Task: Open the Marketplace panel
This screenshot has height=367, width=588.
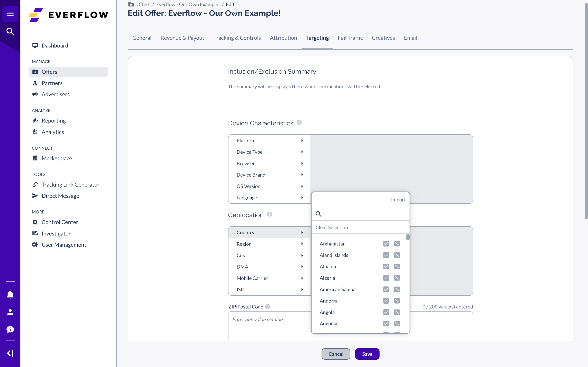Action: coord(57,158)
